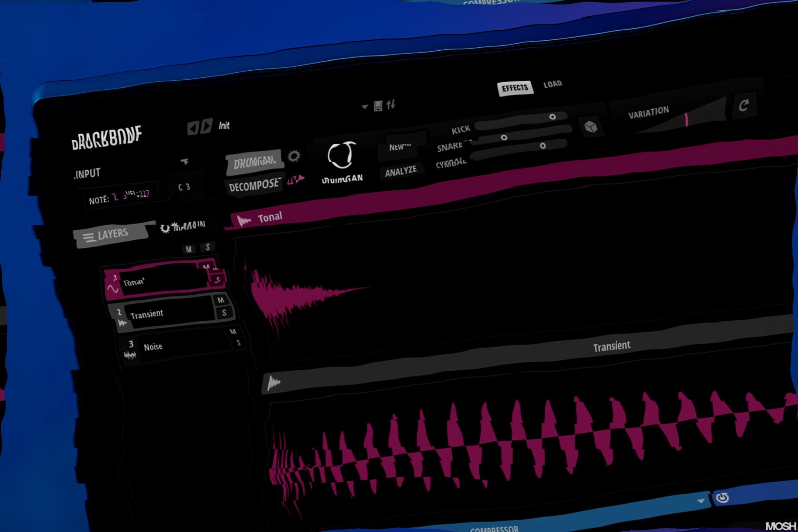Open the preset menu dropdown arrow
This screenshot has height=532, width=798.
point(365,107)
